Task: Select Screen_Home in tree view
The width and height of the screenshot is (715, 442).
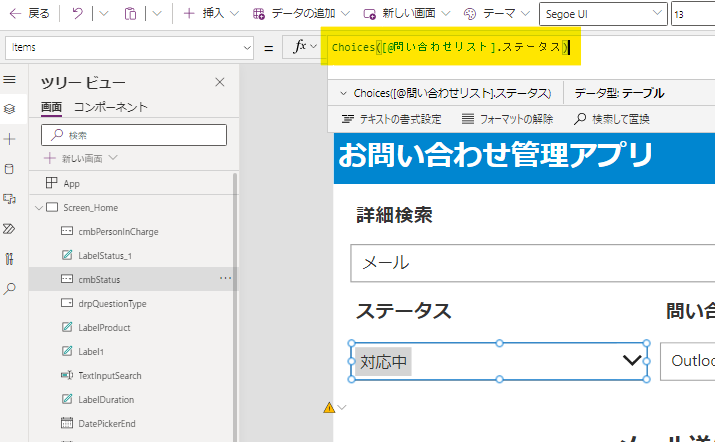Action: point(90,208)
